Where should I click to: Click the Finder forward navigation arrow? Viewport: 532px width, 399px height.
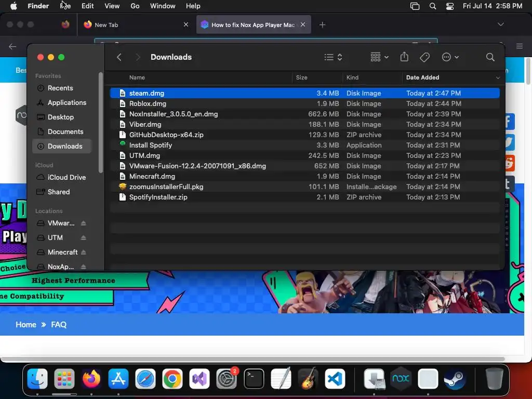tap(138, 57)
